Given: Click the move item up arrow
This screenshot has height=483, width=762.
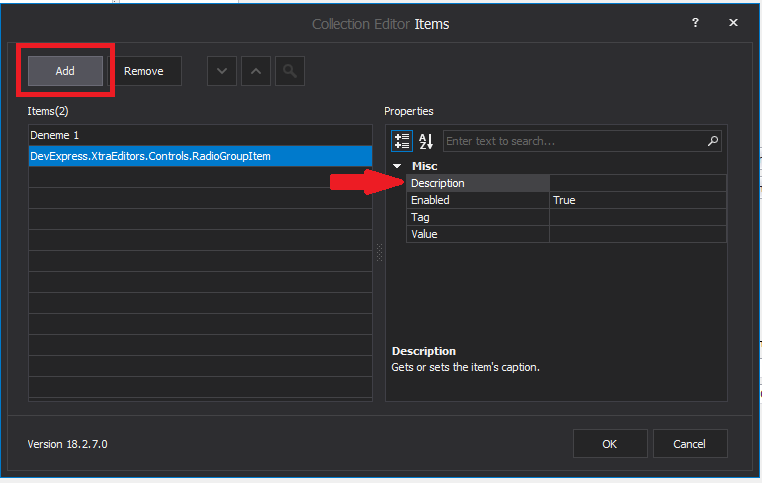Looking at the screenshot, I should click(255, 71).
